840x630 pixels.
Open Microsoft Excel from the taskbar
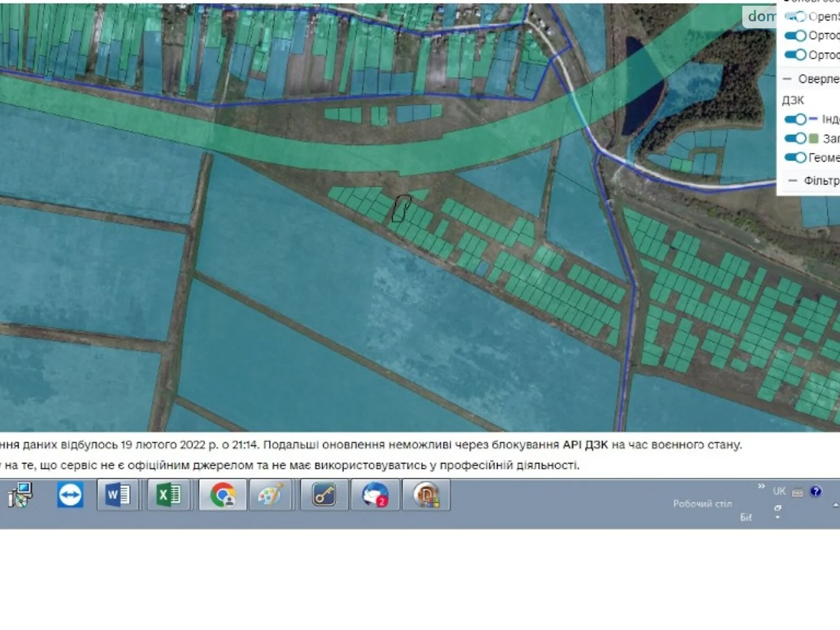168,495
